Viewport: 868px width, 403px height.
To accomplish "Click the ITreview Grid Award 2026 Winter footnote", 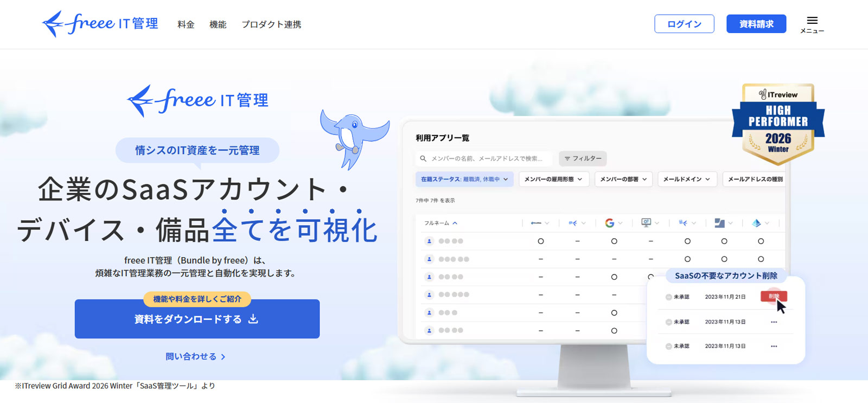I will (115, 386).
